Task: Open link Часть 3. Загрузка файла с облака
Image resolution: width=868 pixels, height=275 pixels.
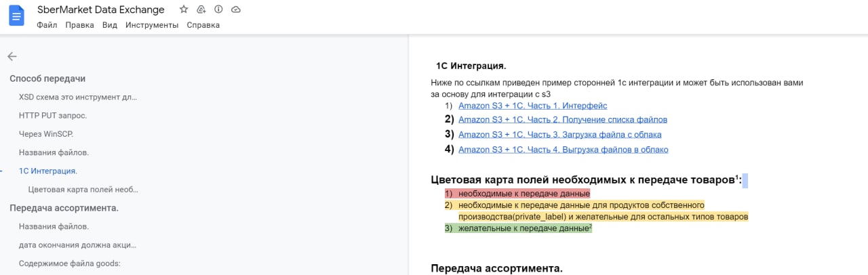Action: [x=560, y=135]
